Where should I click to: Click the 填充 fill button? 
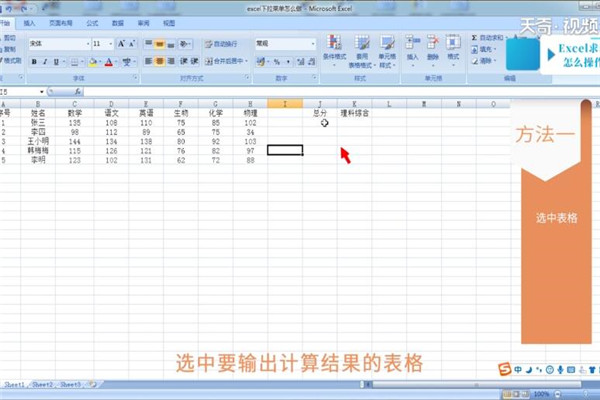[484, 49]
